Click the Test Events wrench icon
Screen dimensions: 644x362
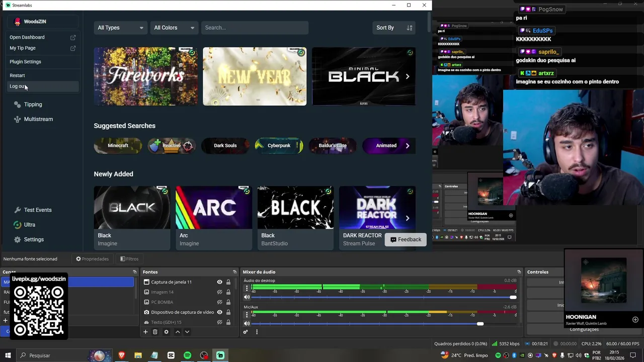tap(18, 210)
